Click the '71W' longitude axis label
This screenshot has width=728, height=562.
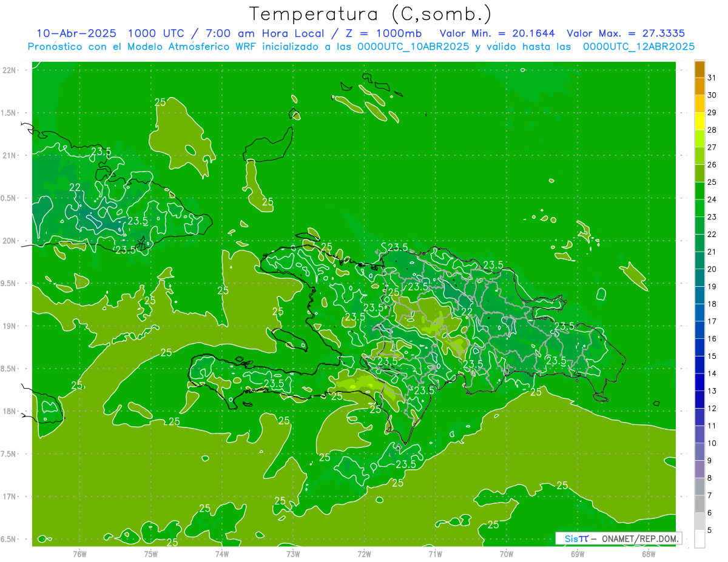[x=435, y=554]
